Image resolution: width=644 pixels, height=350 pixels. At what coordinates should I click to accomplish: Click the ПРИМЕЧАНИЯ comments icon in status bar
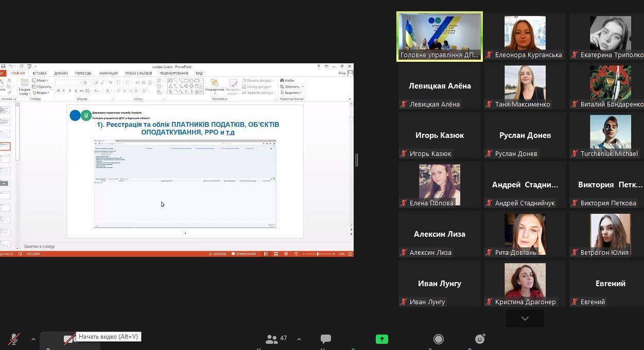click(244, 254)
